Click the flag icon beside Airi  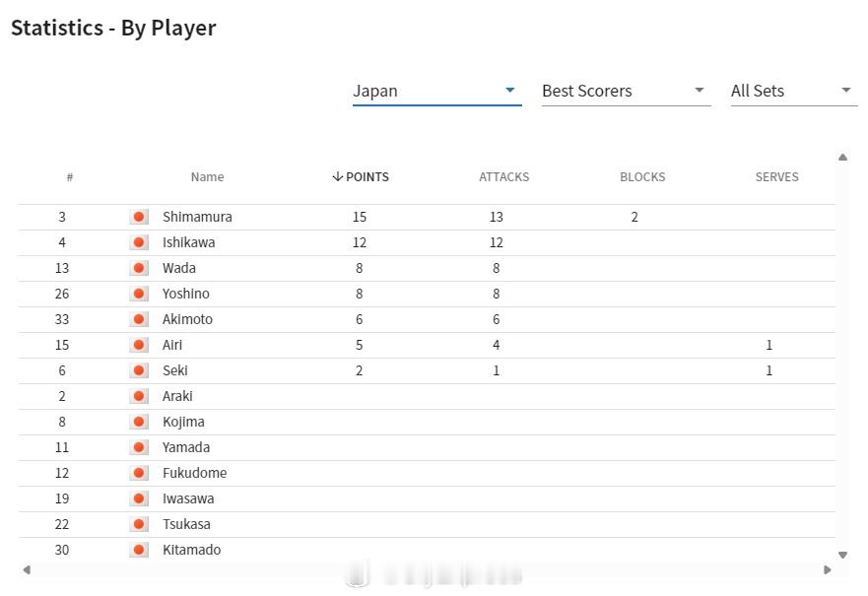(x=139, y=345)
